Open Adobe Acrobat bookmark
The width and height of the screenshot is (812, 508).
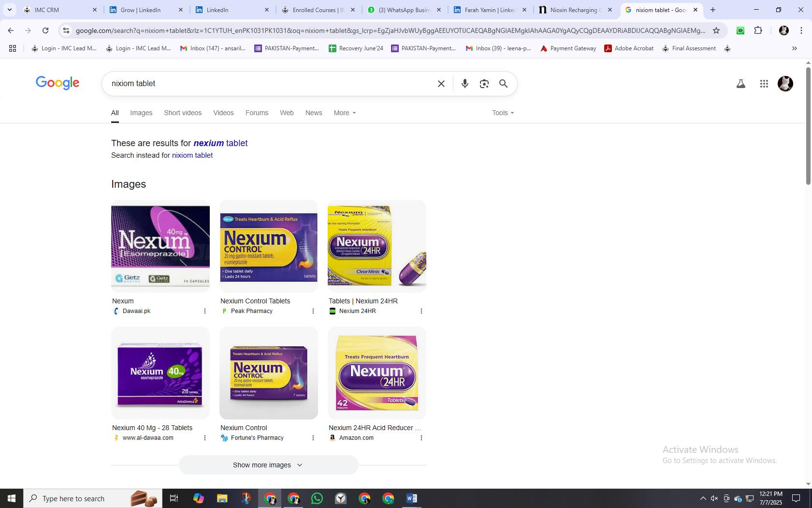coord(629,48)
